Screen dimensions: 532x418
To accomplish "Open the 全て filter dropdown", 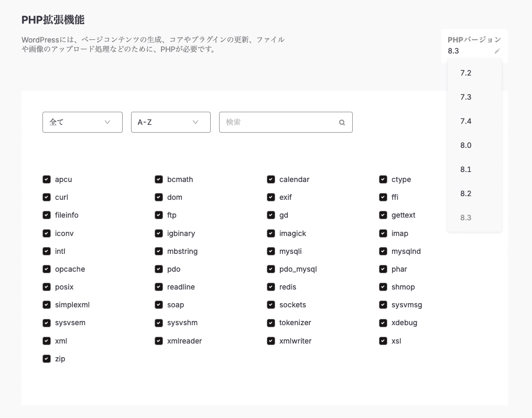I will coord(82,122).
